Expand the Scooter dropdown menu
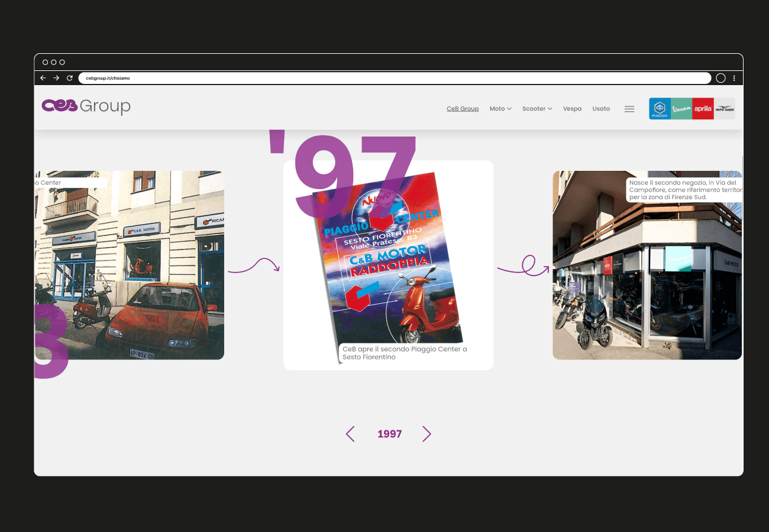This screenshot has height=532, width=769. click(x=537, y=109)
